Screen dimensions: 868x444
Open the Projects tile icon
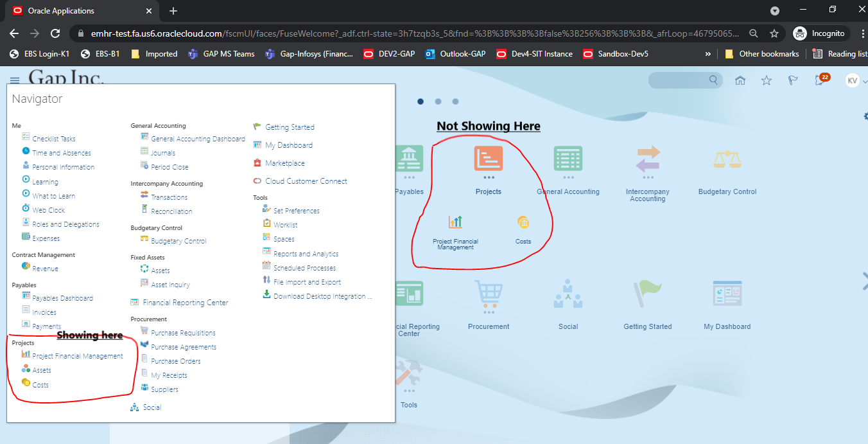click(488, 159)
